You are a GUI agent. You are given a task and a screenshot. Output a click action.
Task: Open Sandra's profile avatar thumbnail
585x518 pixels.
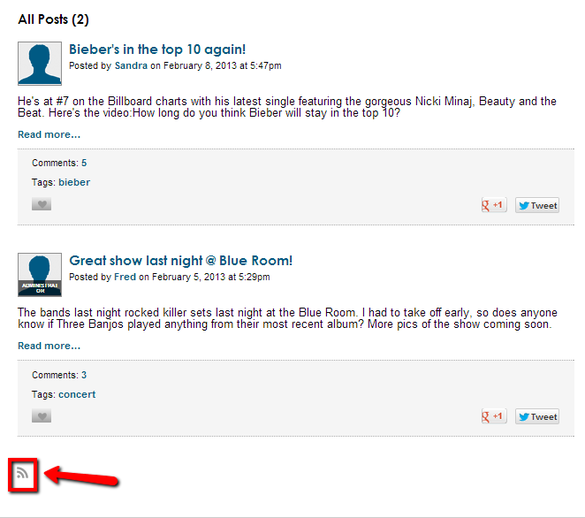pyautogui.click(x=40, y=63)
